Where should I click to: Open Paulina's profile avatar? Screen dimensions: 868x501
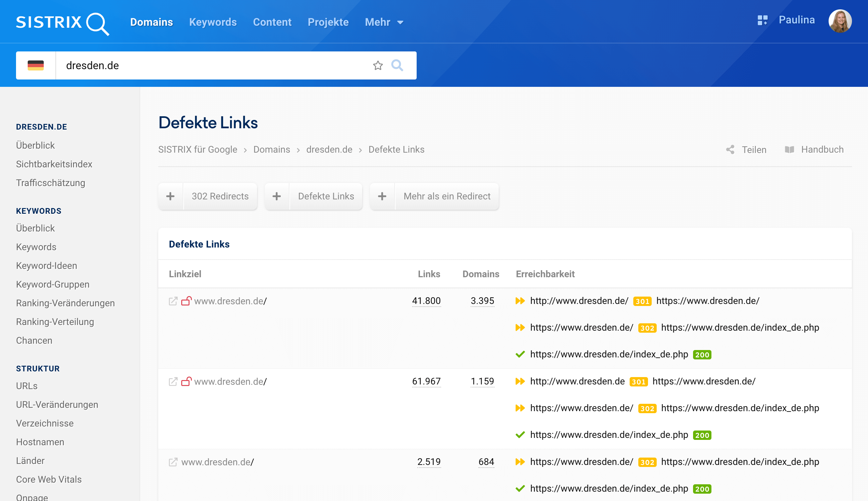[840, 21]
